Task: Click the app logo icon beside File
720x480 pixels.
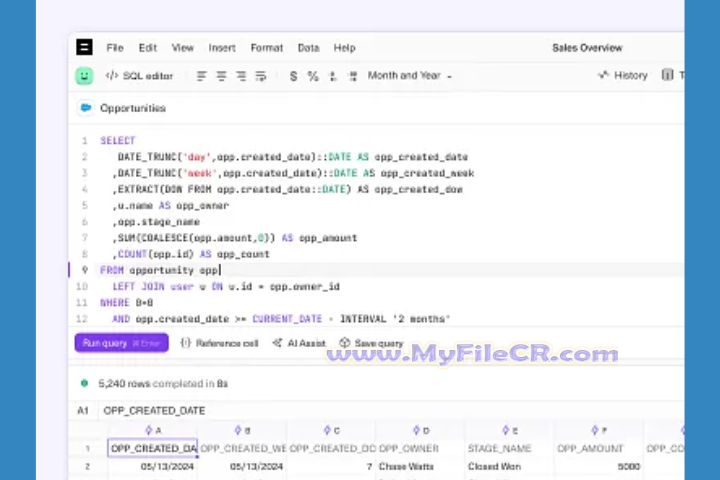Action: [84, 47]
